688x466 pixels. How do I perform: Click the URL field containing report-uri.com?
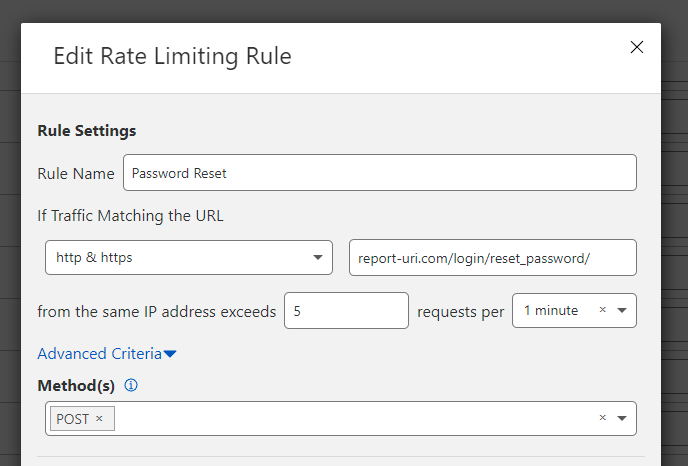[x=491, y=257]
